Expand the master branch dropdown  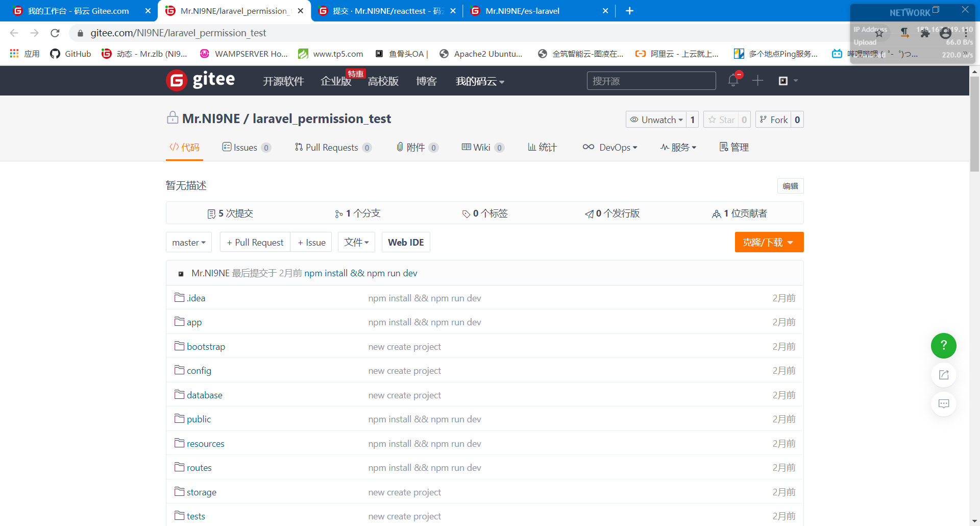pyautogui.click(x=188, y=243)
